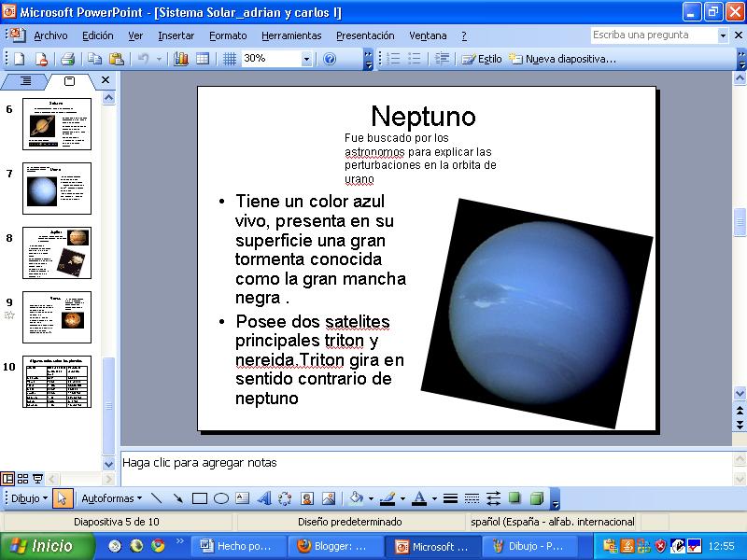The image size is (747, 560).
Task: Select the Line drawing tool
Action: coord(156,498)
